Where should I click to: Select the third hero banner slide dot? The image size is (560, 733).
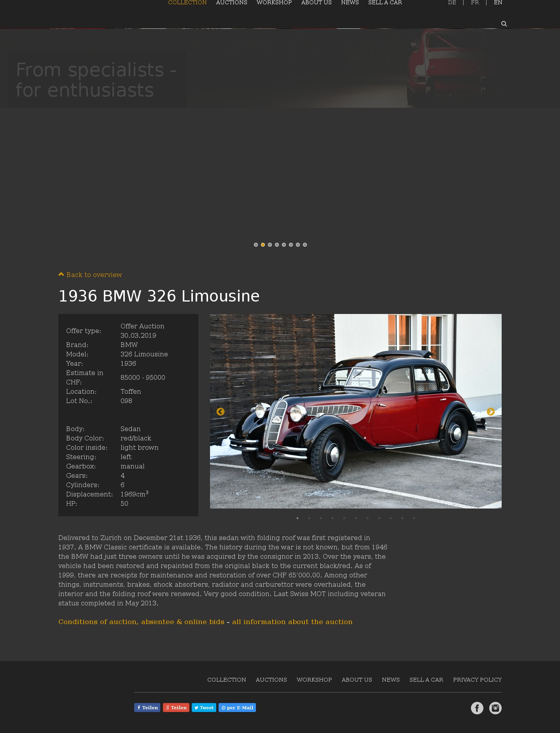click(x=270, y=245)
